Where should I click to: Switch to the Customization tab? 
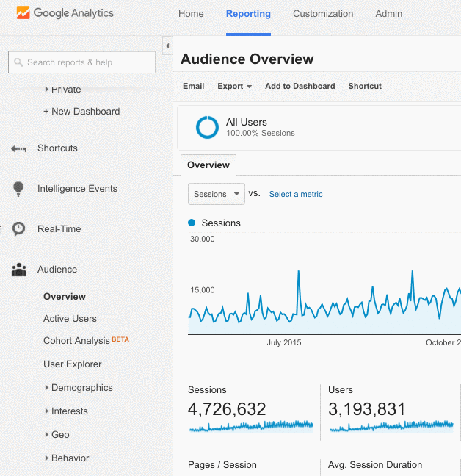pyautogui.click(x=323, y=14)
